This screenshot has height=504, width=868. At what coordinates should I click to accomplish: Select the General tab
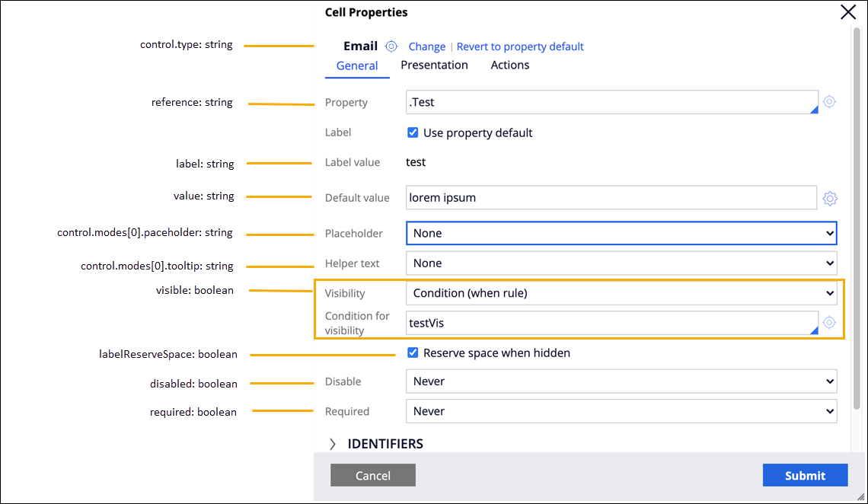click(357, 66)
